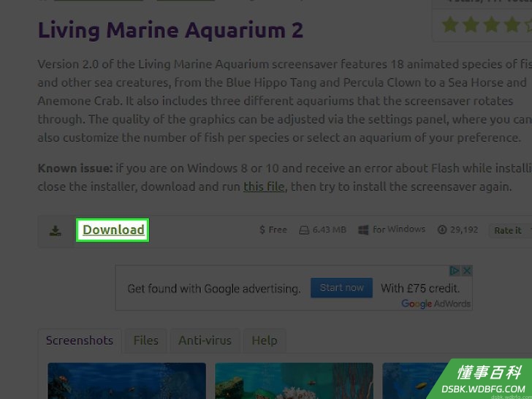Click the download count icon beside 29,192
Image resolution: width=532 pixels, height=399 pixels.
[442, 230]
